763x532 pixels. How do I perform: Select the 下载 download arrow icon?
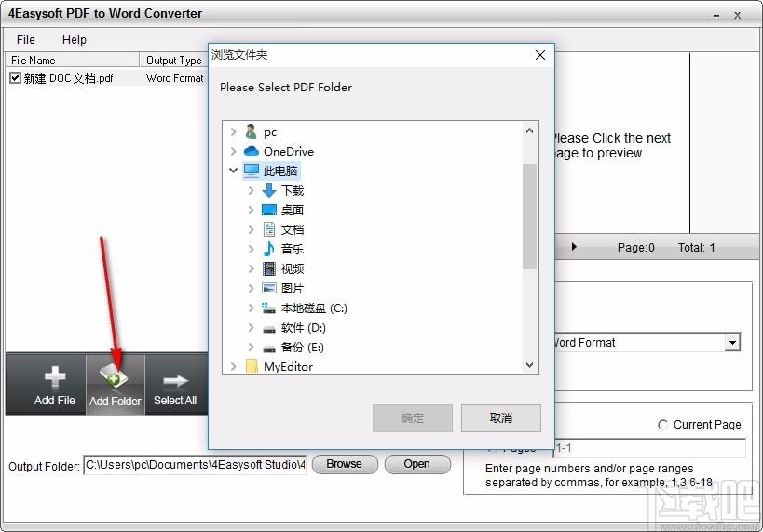pos(269,190)
